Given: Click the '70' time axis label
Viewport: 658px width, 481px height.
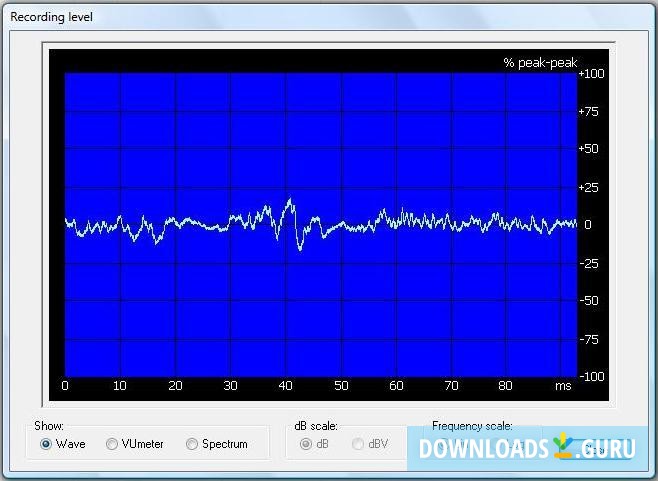Looking at the screenshot, I should (x=451, y=385).
